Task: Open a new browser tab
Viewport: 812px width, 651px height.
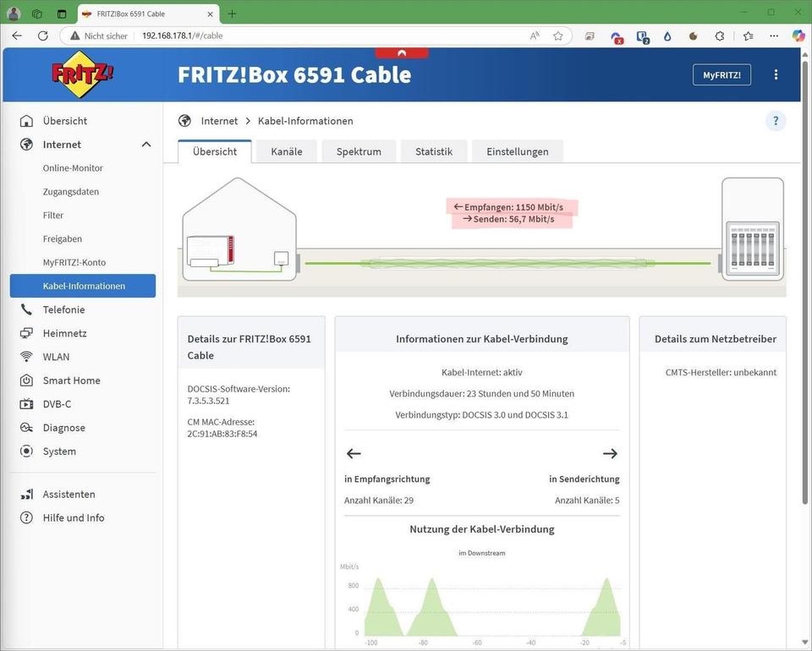Action: pos(232,14)
